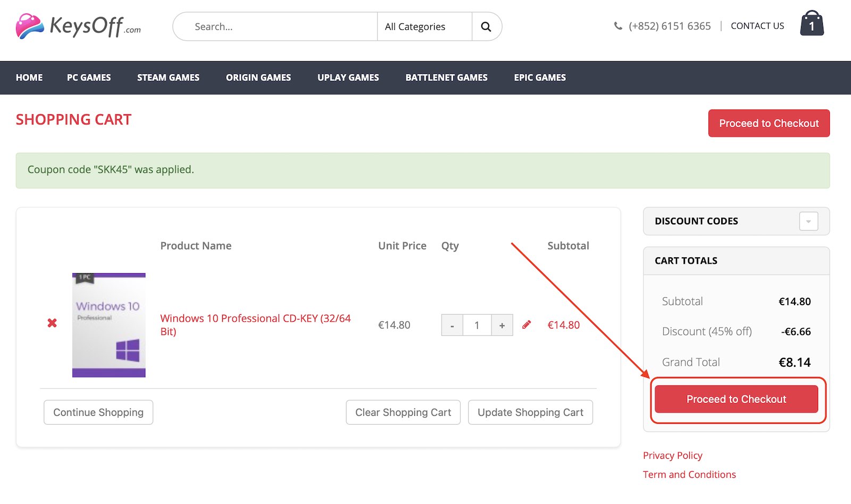The width and height of the screenshot is (851, 504).
Task: Open the KeysOff.com logo homepage link
Action: point(79,26)
